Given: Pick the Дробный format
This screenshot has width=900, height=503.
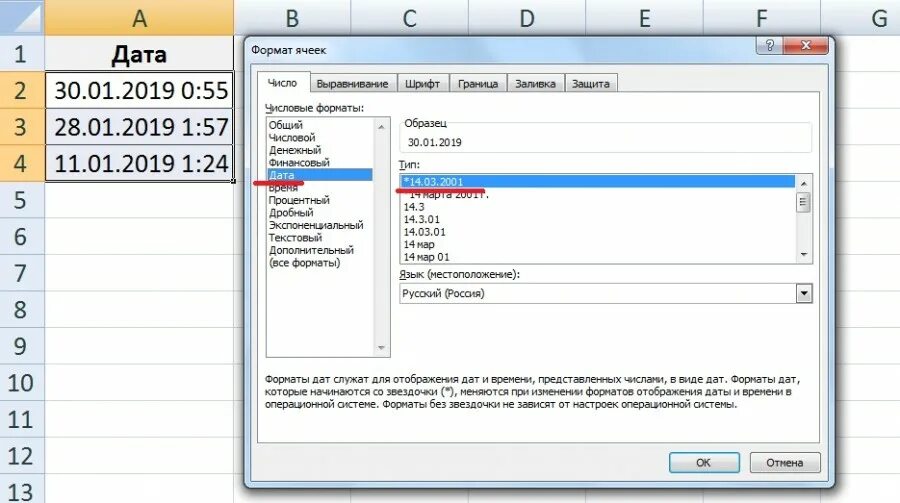Looking at the screenshot, I should pyautogui.click(x=290, y=212).
